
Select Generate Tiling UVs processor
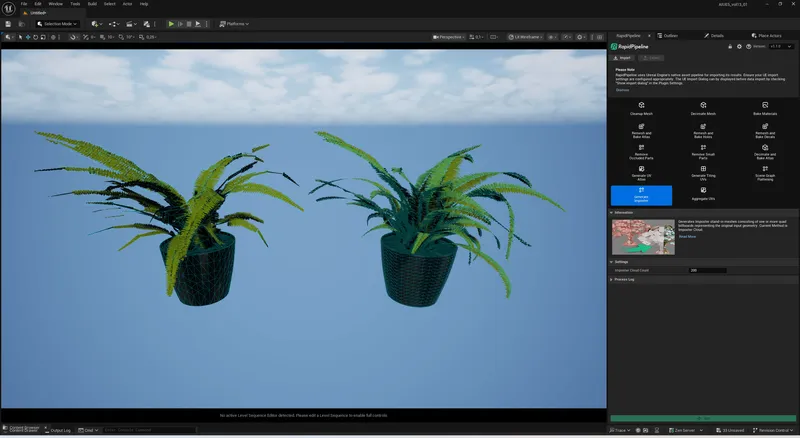click(703, 172)
